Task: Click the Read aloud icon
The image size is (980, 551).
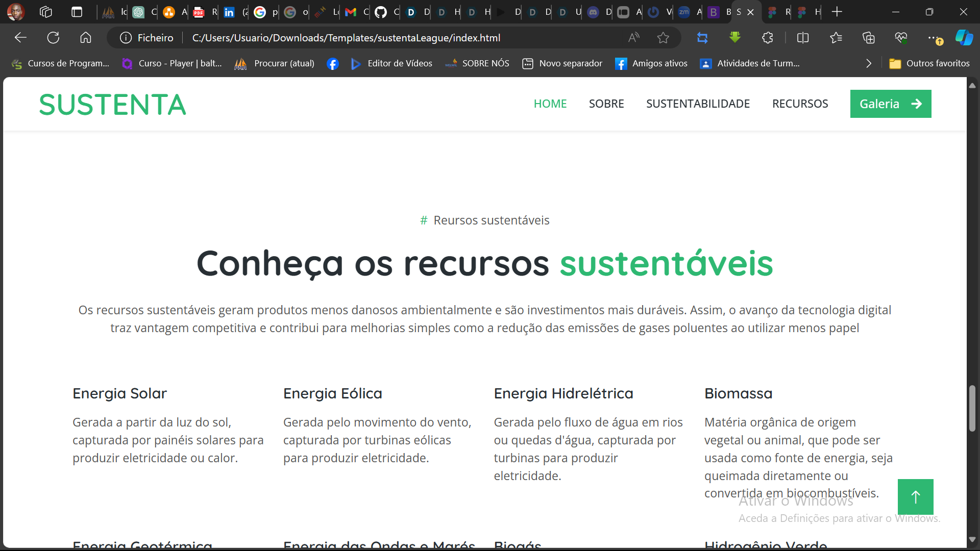Action: [633, 38]
